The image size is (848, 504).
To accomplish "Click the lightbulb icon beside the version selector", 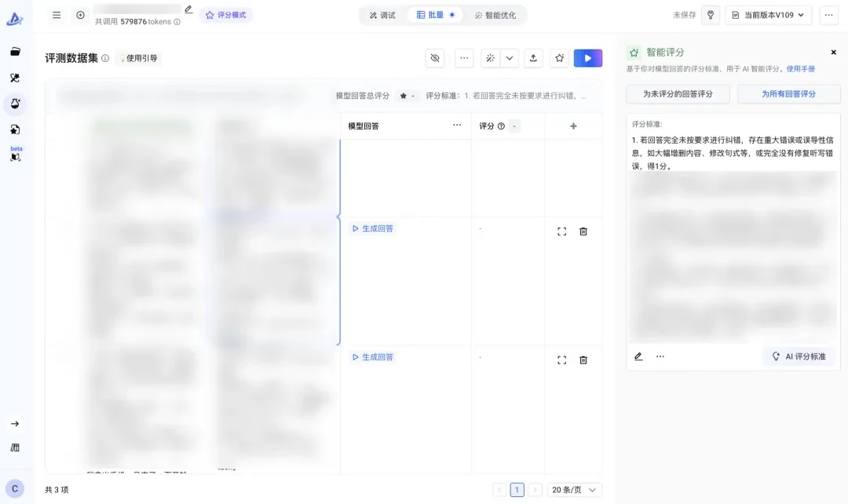I will point(710,14).
